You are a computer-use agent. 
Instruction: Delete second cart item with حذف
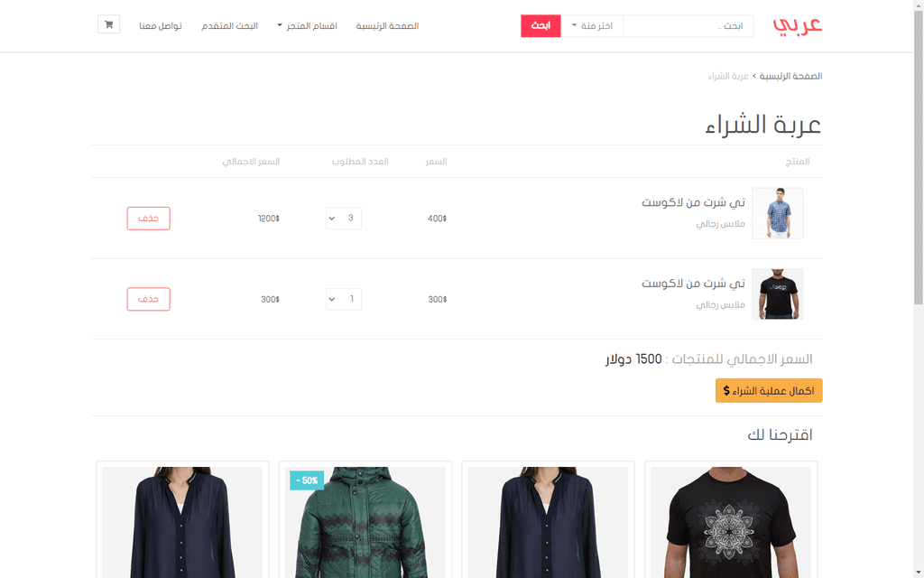tap(149, 299)
